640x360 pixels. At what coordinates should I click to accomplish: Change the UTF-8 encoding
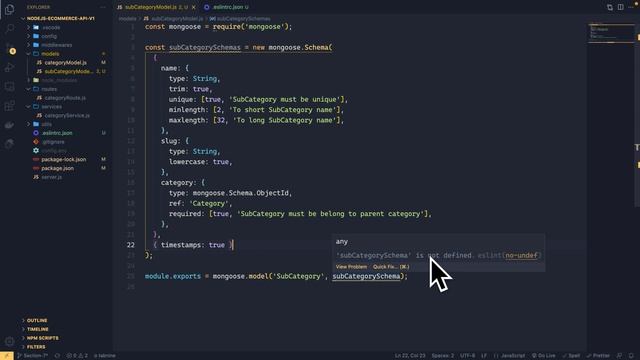point(467,356)
